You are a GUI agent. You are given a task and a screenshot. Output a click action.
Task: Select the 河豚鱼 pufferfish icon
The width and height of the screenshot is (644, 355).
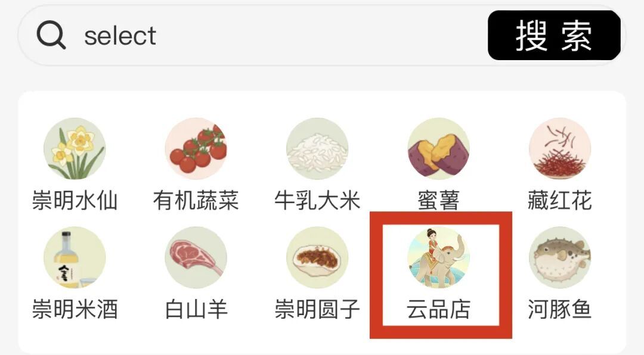(560, 257)
